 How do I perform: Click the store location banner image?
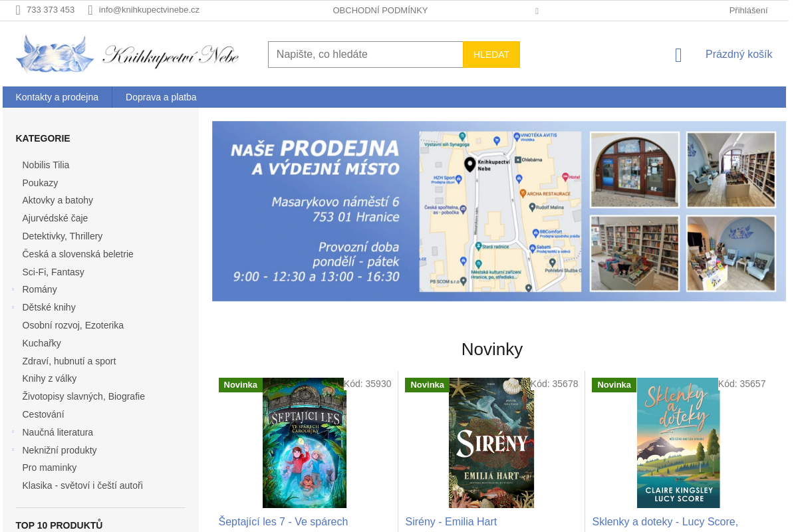coord(499,211)
